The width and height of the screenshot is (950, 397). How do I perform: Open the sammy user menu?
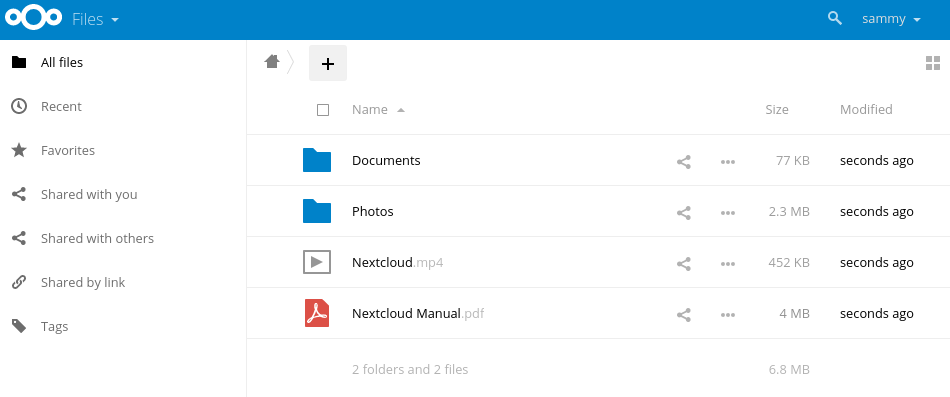click(891, 19)
